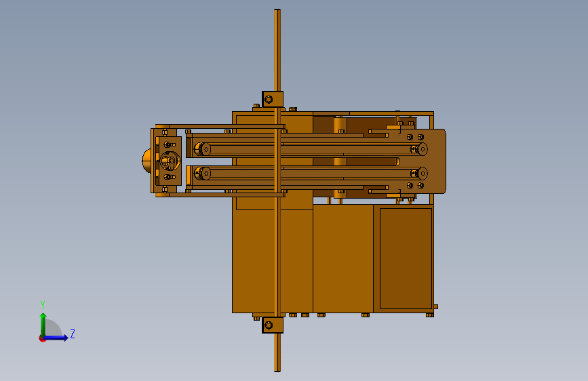Click the Y axis label text
588x381 pixels.
pos(43,304)
